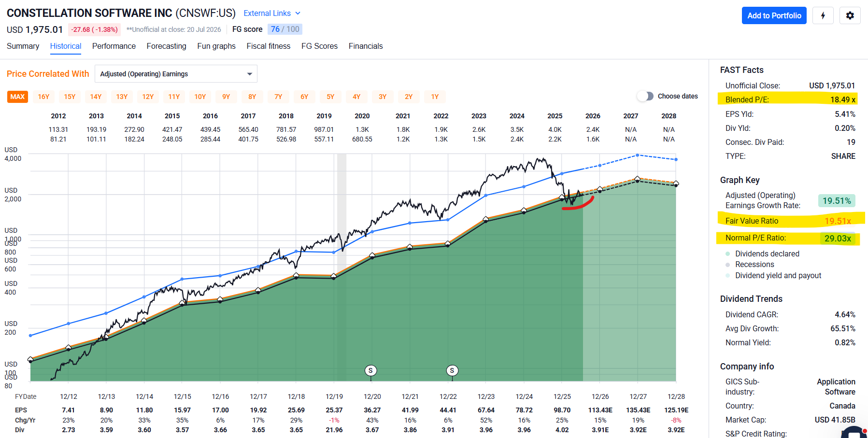
Task: Click the stock split marker at 12/20
Action: click(x=370, y=370)
